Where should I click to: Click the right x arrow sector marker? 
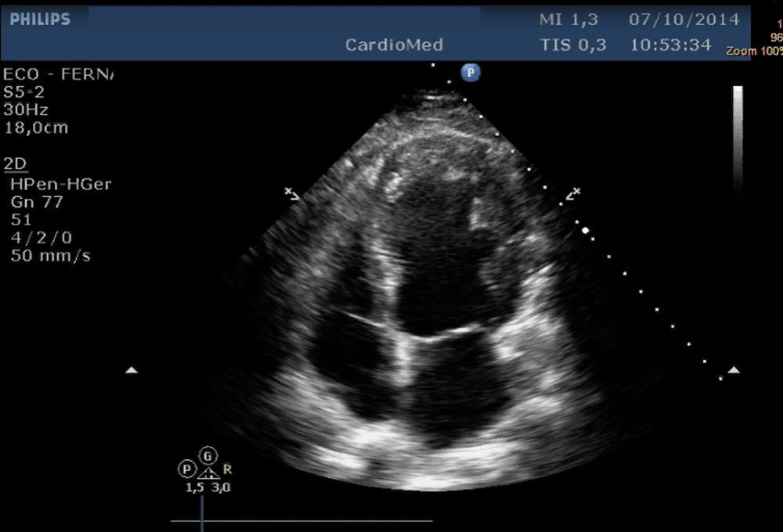pos(572,193)
